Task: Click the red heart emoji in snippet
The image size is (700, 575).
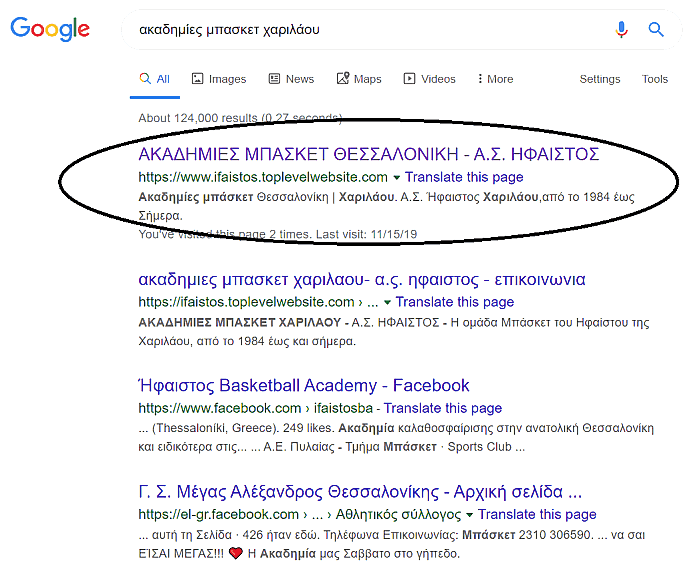Action: tap(235, 554)
